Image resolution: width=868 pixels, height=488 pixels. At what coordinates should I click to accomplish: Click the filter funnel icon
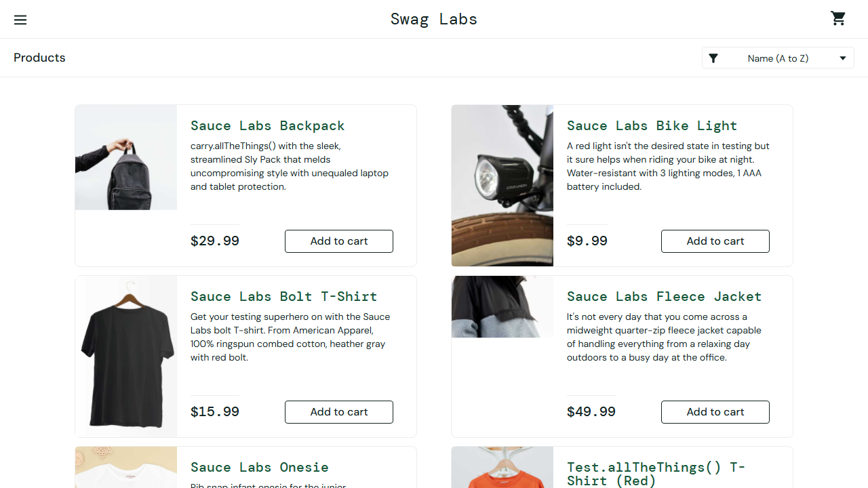pos(713,58)
